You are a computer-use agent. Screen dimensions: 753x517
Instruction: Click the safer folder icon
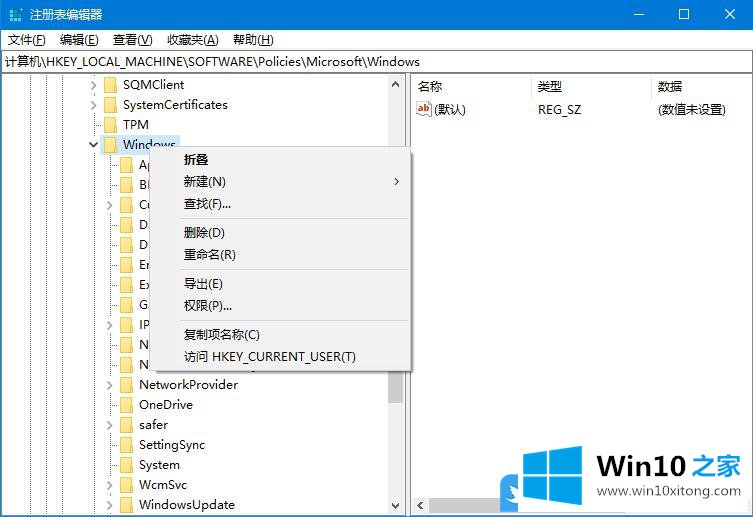pos(126,425)
